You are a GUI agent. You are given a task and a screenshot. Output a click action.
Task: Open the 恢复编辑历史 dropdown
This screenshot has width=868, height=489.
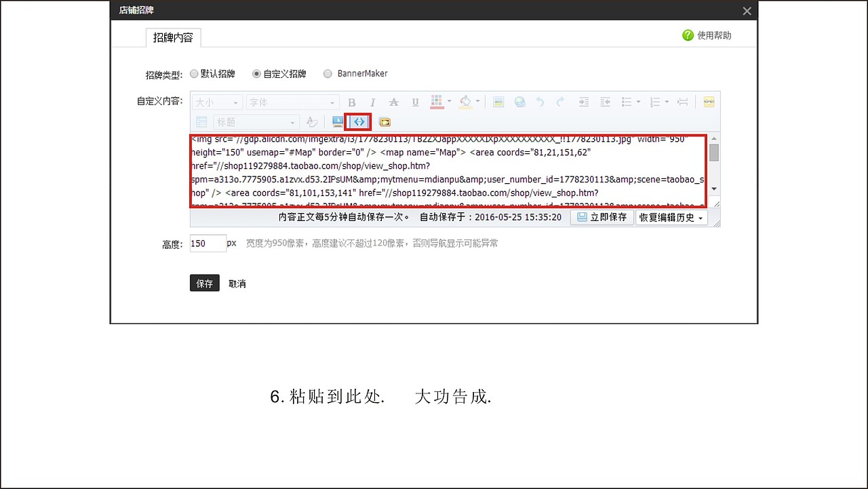[671, 218]
